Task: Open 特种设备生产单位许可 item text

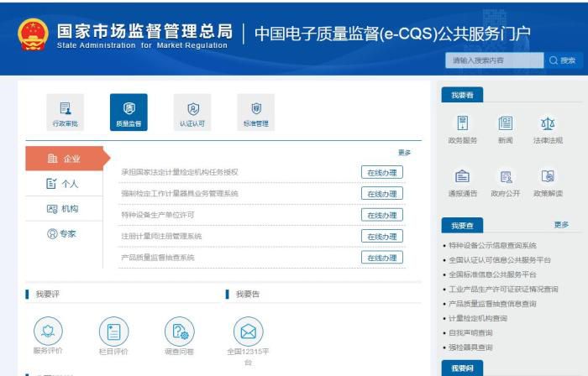Action: pos(158,215)
